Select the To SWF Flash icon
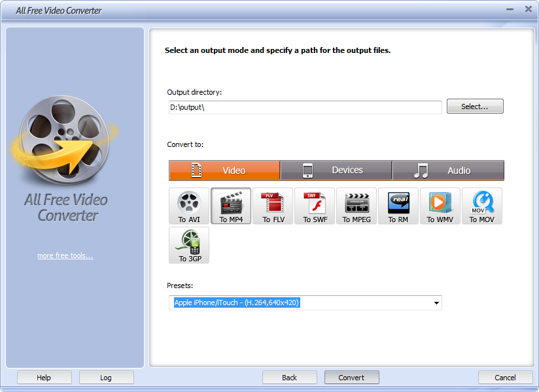The height and width of the screenshot is (392, 539). pyautogui.click(x=315, y=206)
